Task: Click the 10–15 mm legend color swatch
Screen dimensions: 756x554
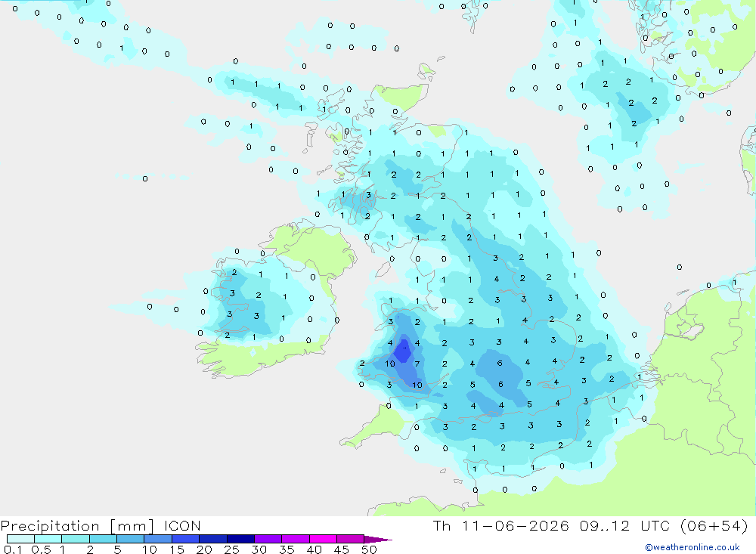Action: coord(158,539)
